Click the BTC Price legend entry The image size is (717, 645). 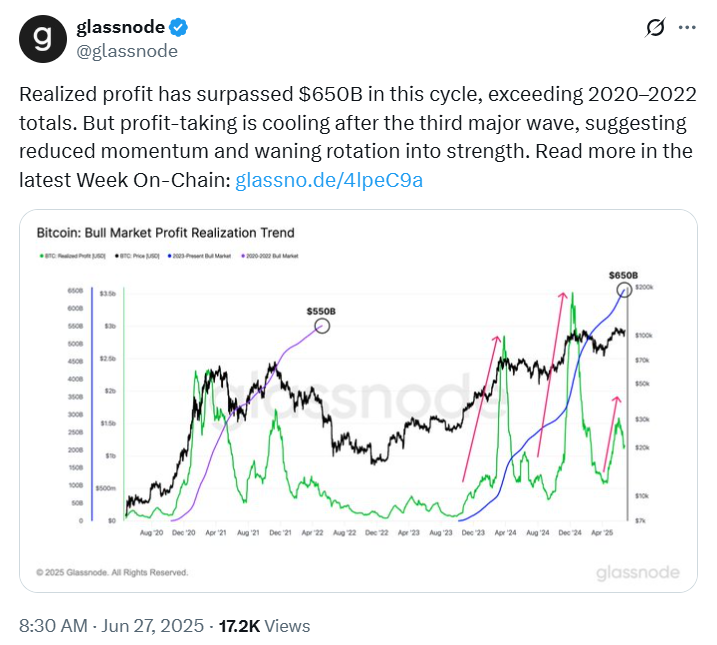click(x=137, y=256)
